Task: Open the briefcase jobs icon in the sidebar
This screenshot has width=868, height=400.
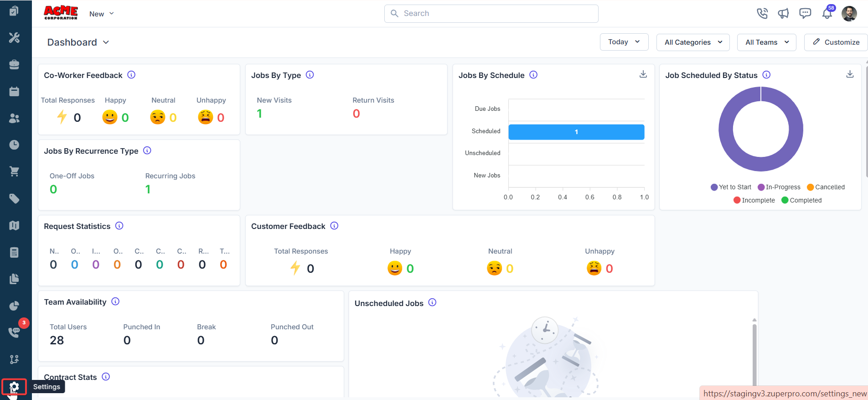Action: click(x=14, y=64)
